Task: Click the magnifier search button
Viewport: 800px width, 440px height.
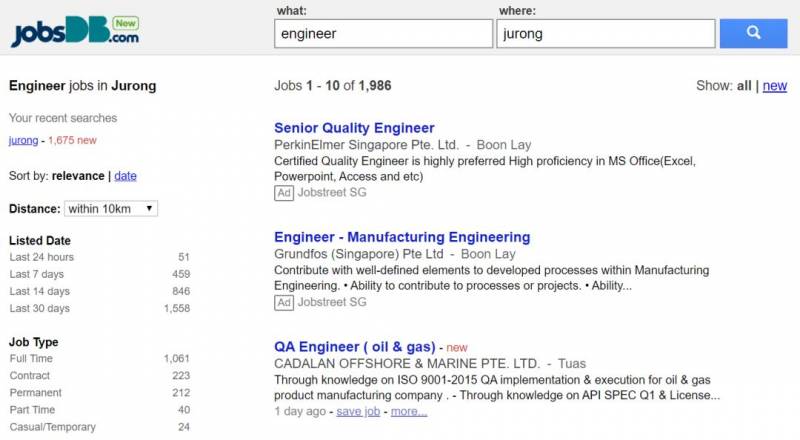Action: pos(753,33)
